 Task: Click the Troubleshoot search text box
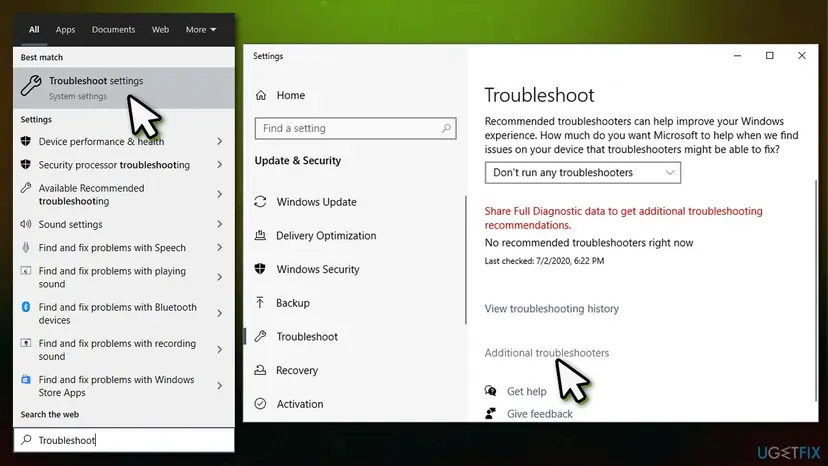point(124,440)
